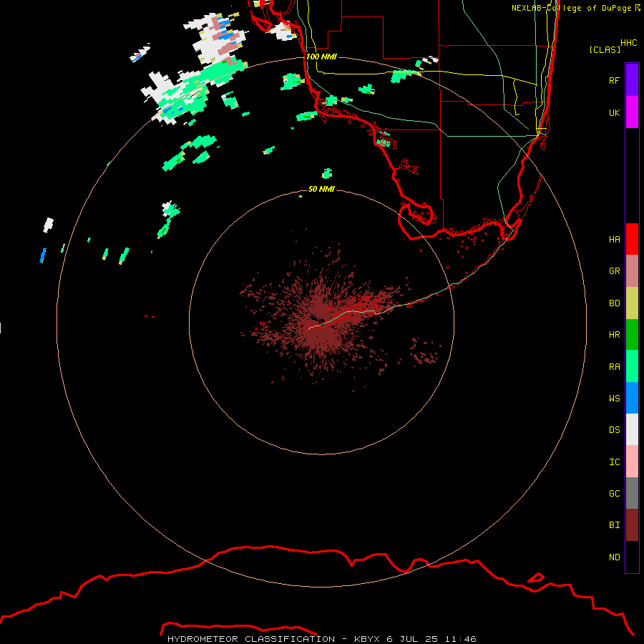This screenshot has width=644, height=644.
Task: Click the UK legend label
Action: click(614, 112)
